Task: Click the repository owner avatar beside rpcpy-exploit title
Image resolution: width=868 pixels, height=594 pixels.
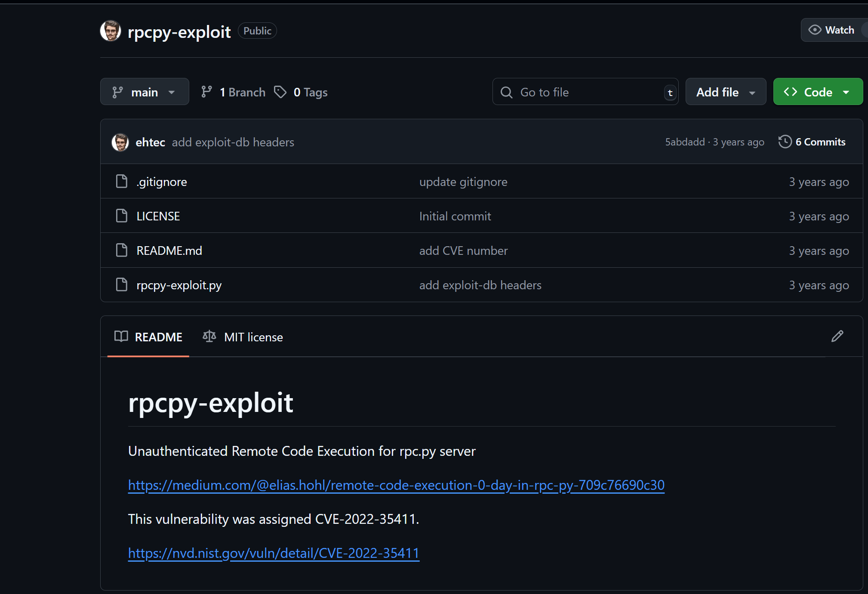Action: [111, 31]
